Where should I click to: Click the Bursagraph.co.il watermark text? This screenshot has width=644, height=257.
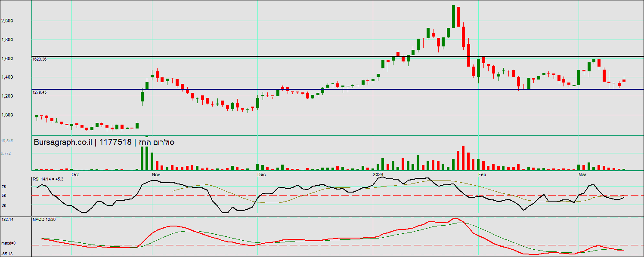(63, 142)
